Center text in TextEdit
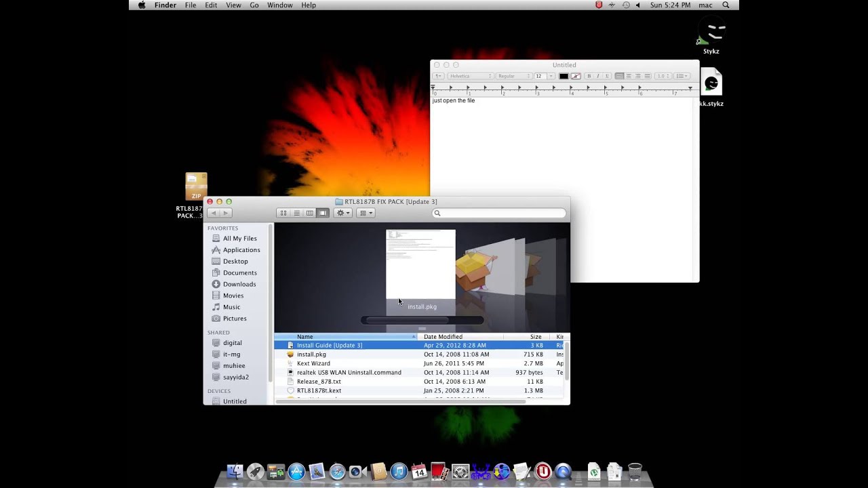868x488 pixels. point(629,76)
